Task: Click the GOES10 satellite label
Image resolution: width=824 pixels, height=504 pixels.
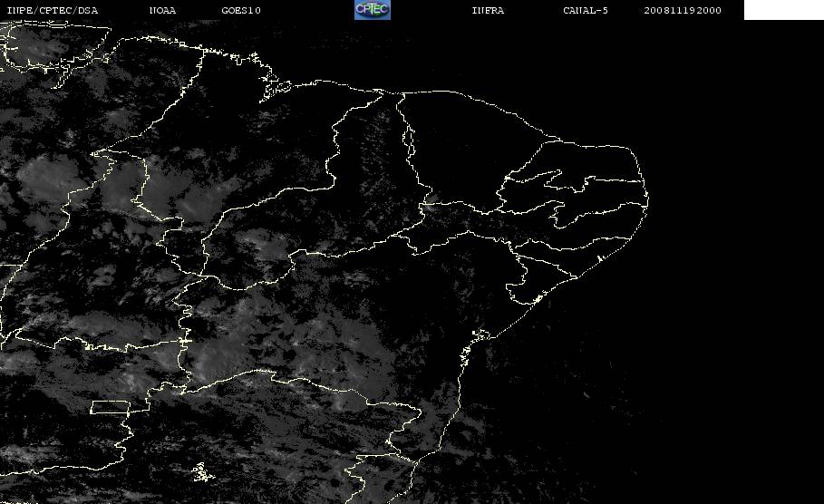Action: click(x=241, y=10)
